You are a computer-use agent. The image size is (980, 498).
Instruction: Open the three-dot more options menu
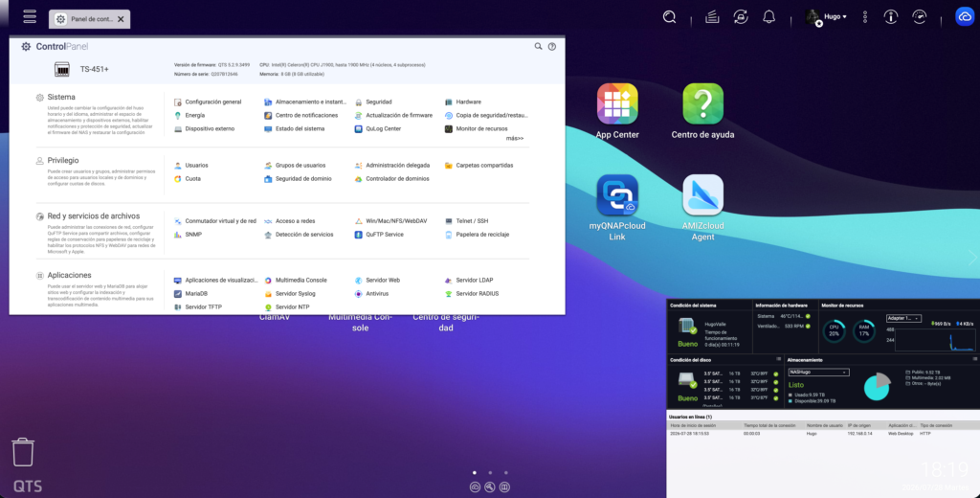pos(865,17)
